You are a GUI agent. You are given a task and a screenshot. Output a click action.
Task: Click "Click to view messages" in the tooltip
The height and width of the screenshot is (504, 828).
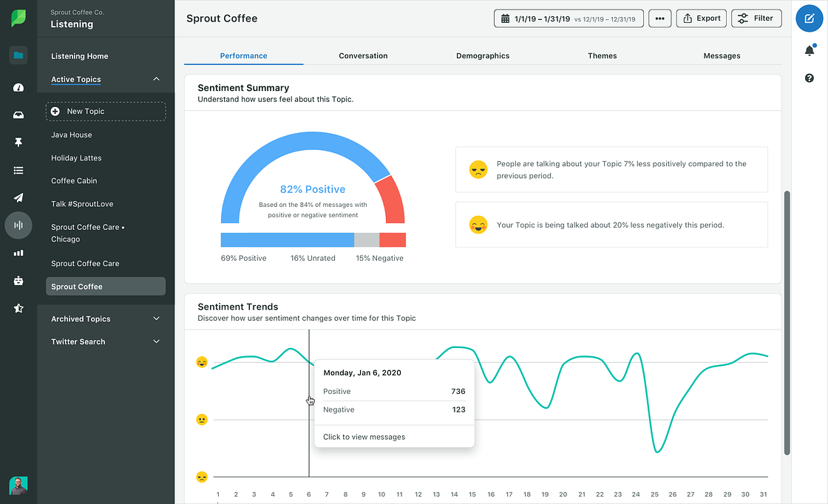click(x=365, y=437)
